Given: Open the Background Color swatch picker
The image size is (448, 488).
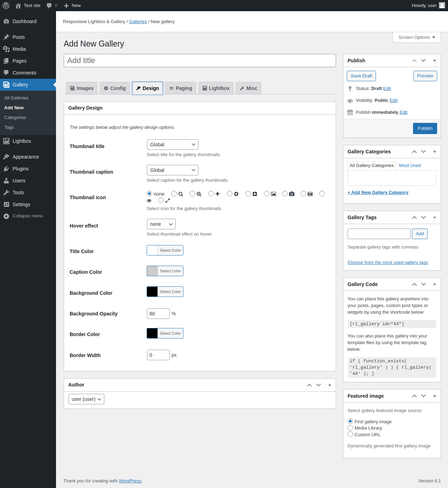Looking at the screenshot, I should [x=152, y=292].
